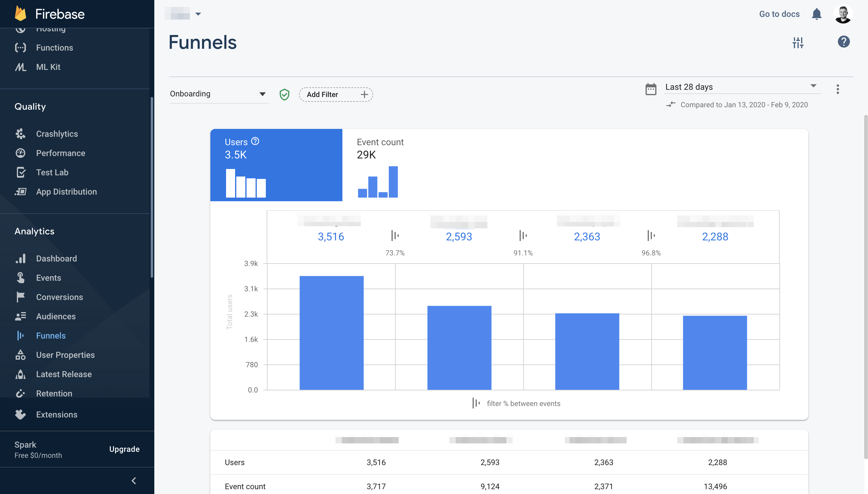Select the Performance monitoring icon
The image size is (868, 494).
pos(20,153)
